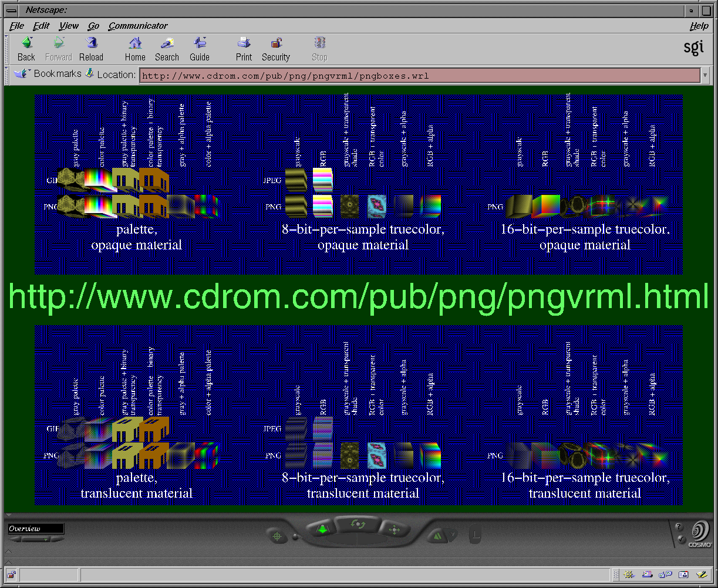Activate the Cosmo Seek crosshair button
This screenshot has width=718, height=588.
pos(277,535)
